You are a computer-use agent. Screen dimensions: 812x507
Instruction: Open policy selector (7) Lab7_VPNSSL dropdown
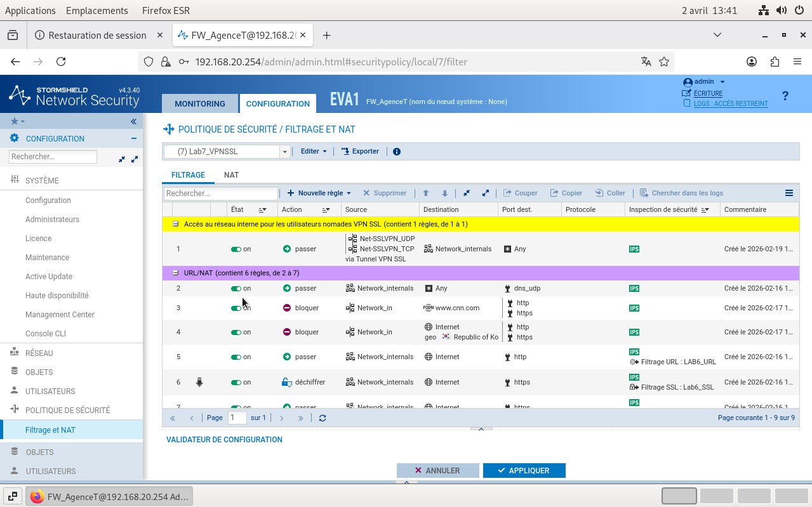point(285,152)
